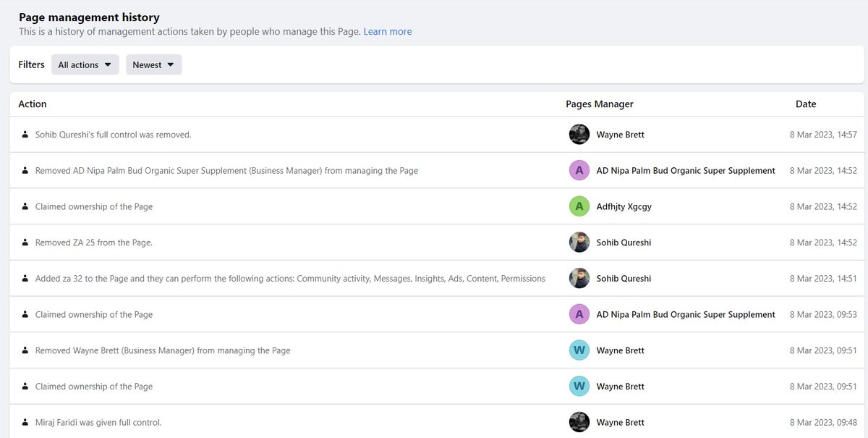The height and width of the screenshot is (438, 868).
Task: Click the Page management history heading
Action: click(89, 17)
